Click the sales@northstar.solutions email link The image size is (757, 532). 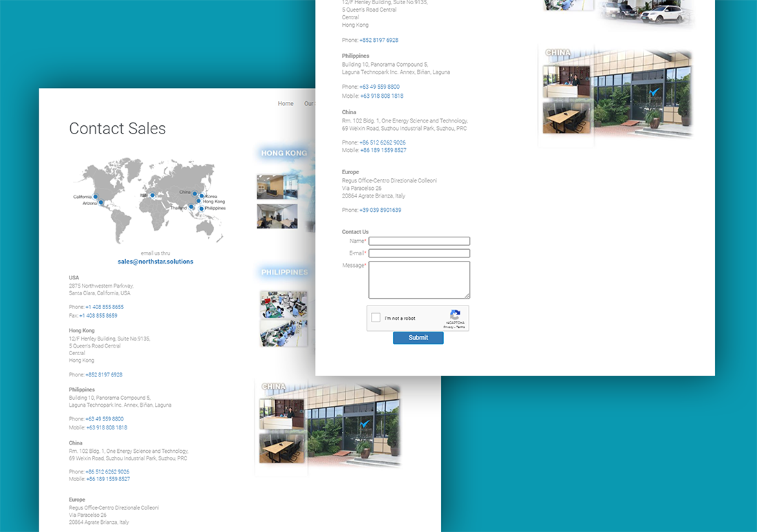155,262
